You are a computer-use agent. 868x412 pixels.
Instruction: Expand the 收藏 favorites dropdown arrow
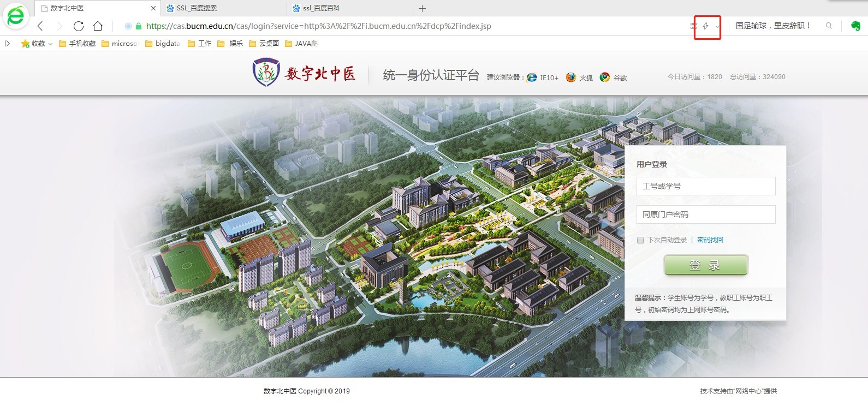[51, 44]
